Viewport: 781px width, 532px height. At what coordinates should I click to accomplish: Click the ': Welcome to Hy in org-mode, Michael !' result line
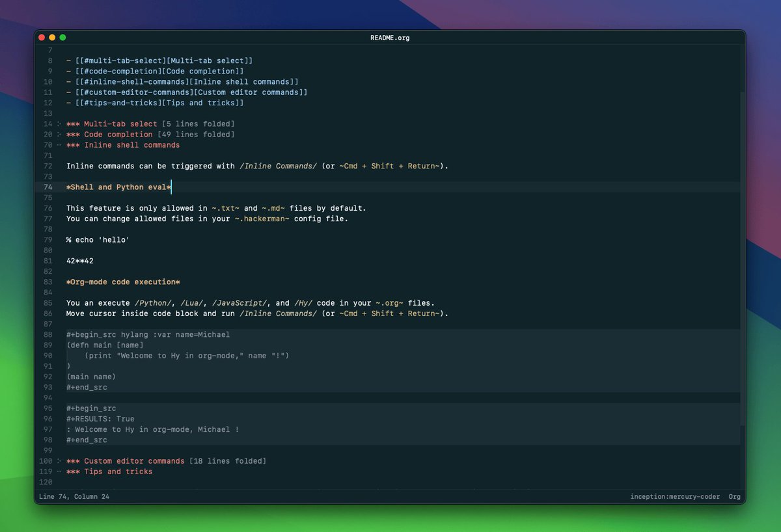pyautogui.click(x=152, y=429)
